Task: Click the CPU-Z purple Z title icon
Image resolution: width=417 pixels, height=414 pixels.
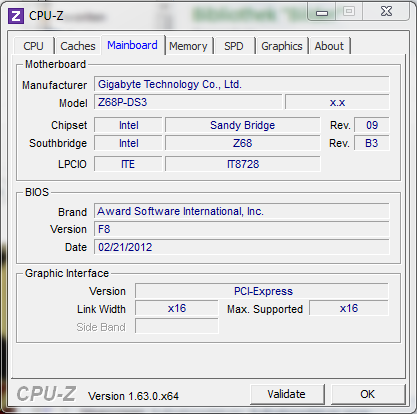Action: point(16,16)
